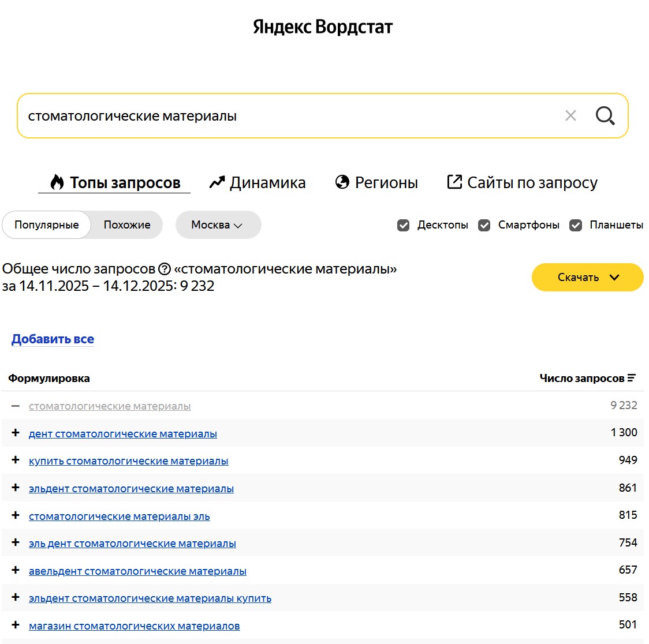Screen dimensions: 649x644
Task: Select the Популярные tab
Action: tap(46, 225)
